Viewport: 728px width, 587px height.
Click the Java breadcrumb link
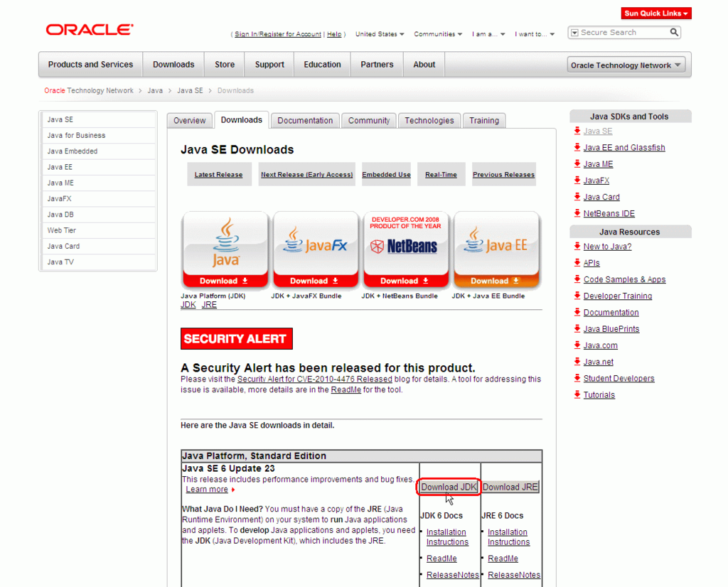tap(155, 90)
